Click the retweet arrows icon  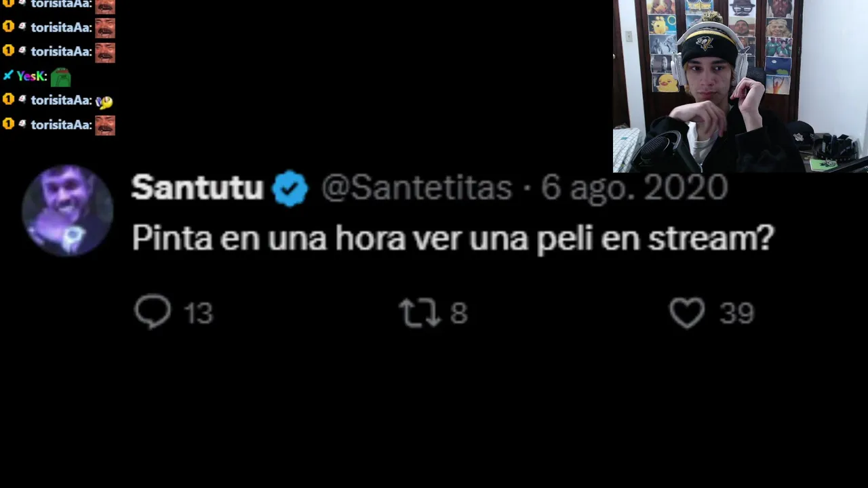419,312
